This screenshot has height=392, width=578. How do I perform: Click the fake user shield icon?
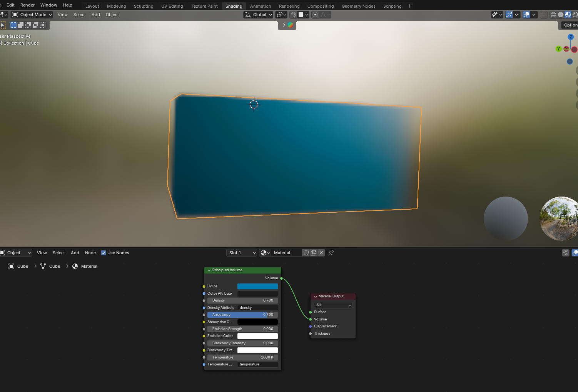(306, 253)
